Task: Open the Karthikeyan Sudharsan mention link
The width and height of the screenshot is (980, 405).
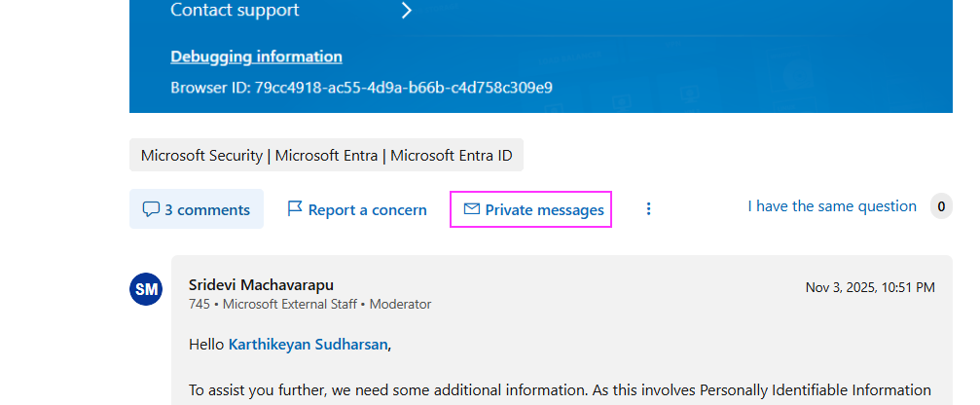Action: (309, 345)
